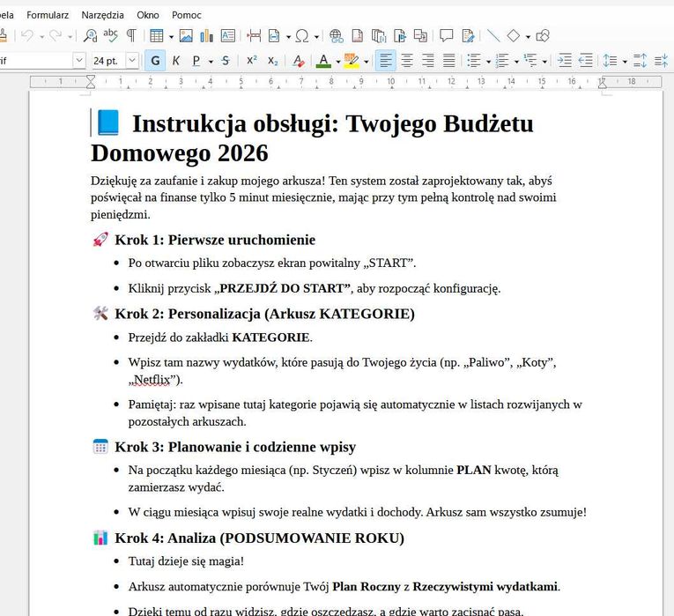
Task: Decrease paragraph spacing
Action: [661, 61]
